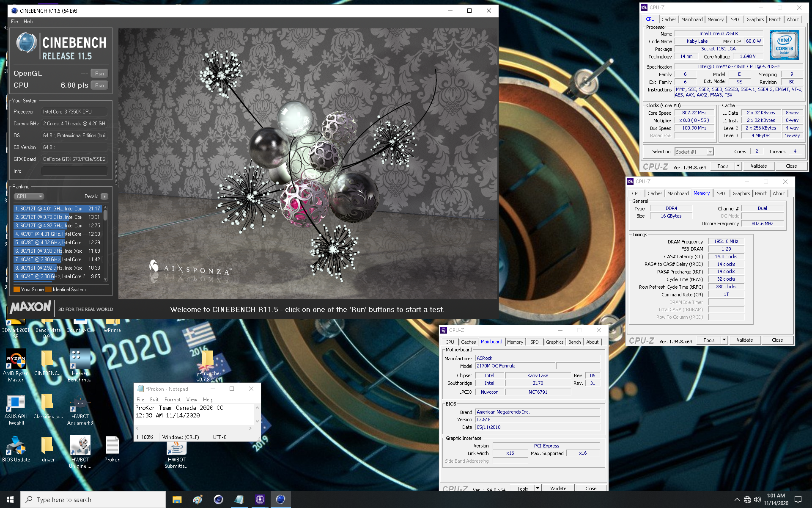The image size is (812, 508).
Task: Launch the HWBOT Submitter Java icon
Action: (176, 454)
